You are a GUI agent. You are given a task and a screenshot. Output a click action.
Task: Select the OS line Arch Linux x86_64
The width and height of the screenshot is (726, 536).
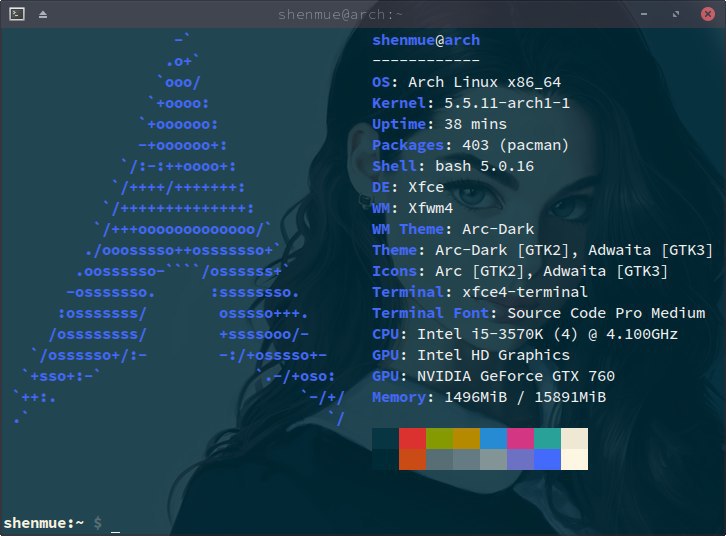point(467,82)
